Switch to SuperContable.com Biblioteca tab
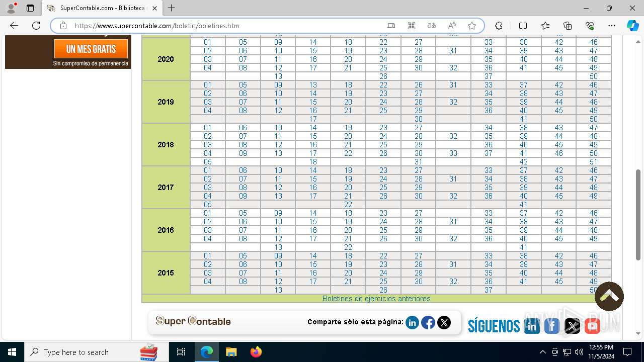644x362 pixels. pos(102,8)
